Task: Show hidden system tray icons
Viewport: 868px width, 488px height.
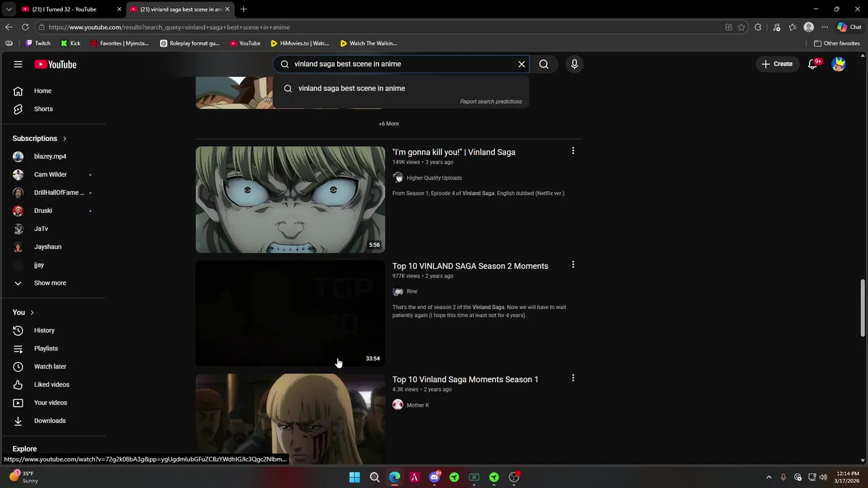Action: click(x=769, y=477)
